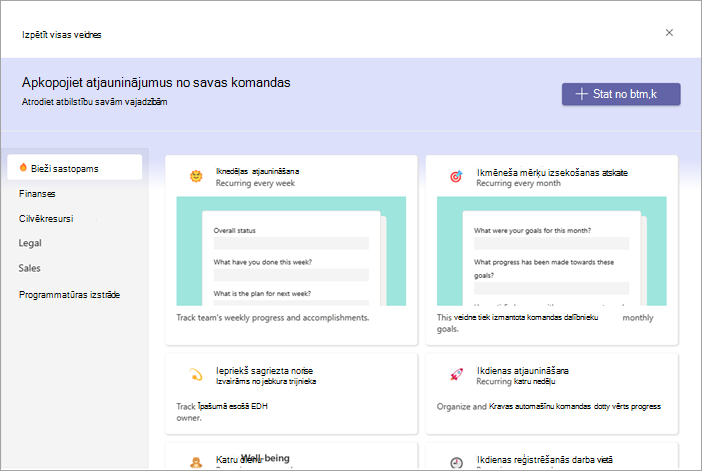Screen dimensions: 702x471
Task: Open the Ikmēneša mērķu izsekošanas atskaite title
Action: point(552,172)
